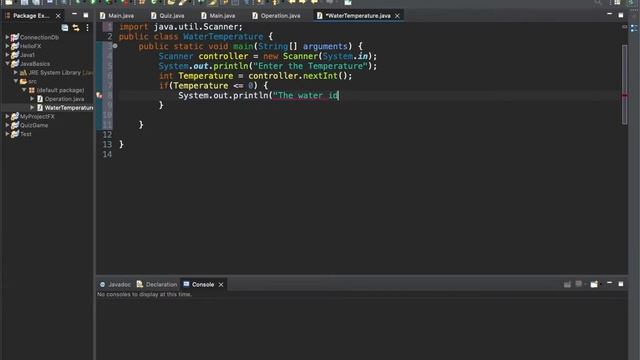Expand Operation.java in the tree
This screenshot has width=640, height=360.
tap(32, 99)
